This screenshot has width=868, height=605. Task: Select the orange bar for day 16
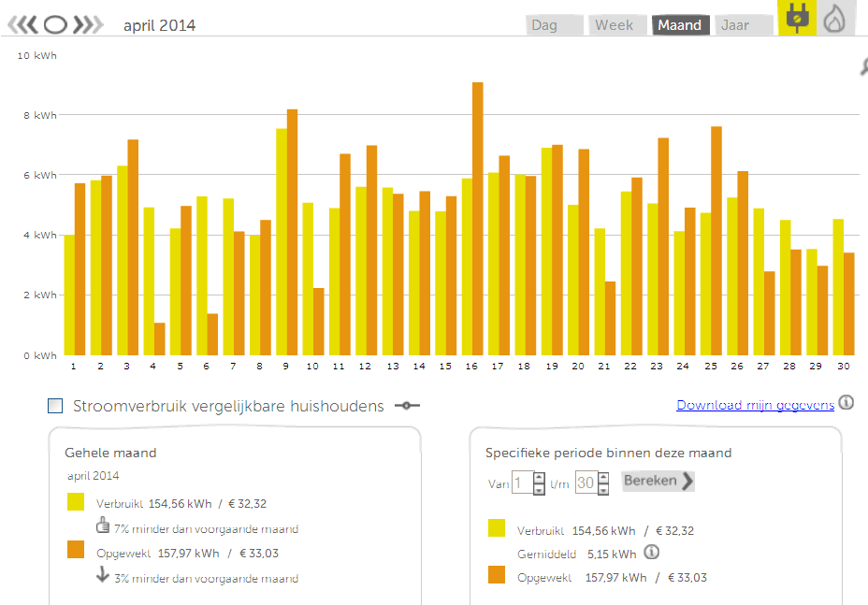[x=478, y=219]
